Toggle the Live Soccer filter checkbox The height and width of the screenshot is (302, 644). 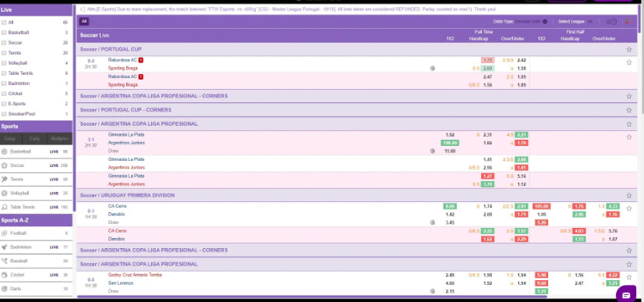4,43
